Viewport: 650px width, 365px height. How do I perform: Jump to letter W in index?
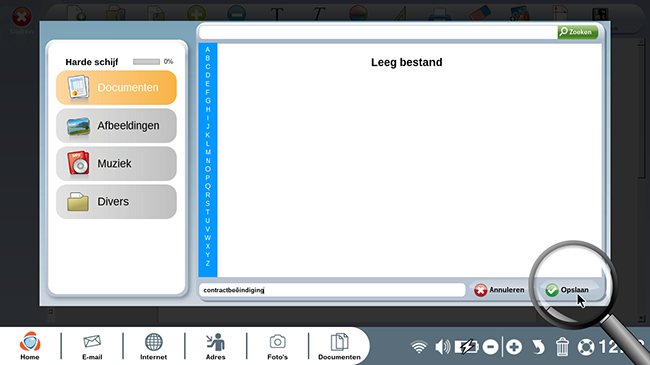pos(208,238)
